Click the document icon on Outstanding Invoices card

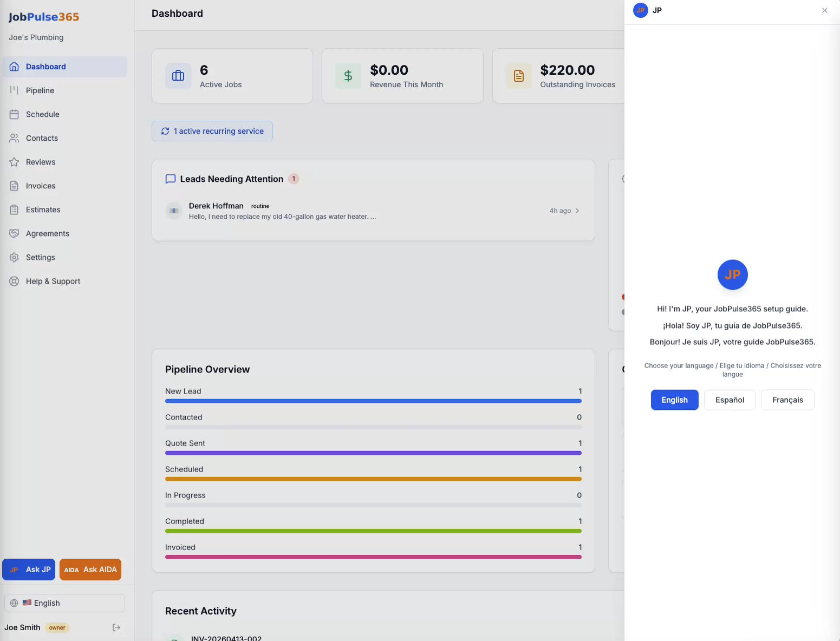(x=519, y=76)
